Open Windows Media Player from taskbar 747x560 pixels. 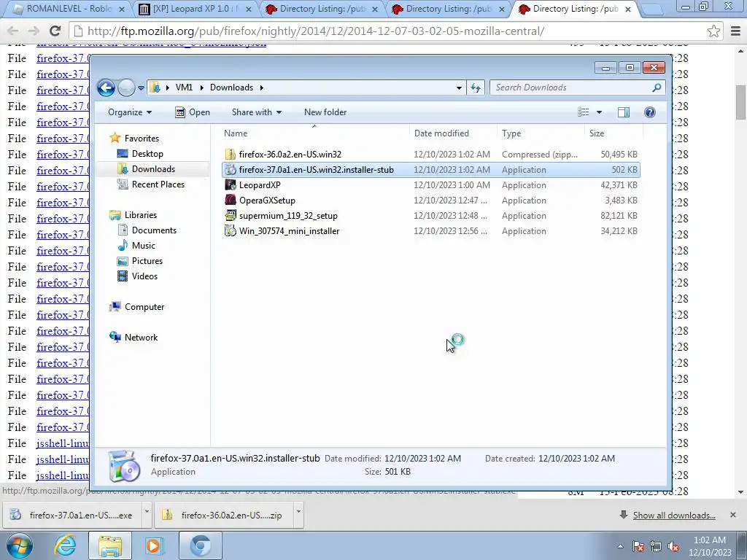[153, 545]
